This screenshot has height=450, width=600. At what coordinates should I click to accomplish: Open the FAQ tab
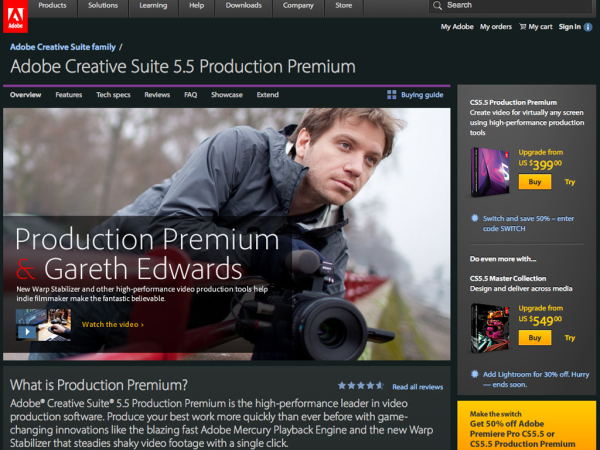[191, 95]
